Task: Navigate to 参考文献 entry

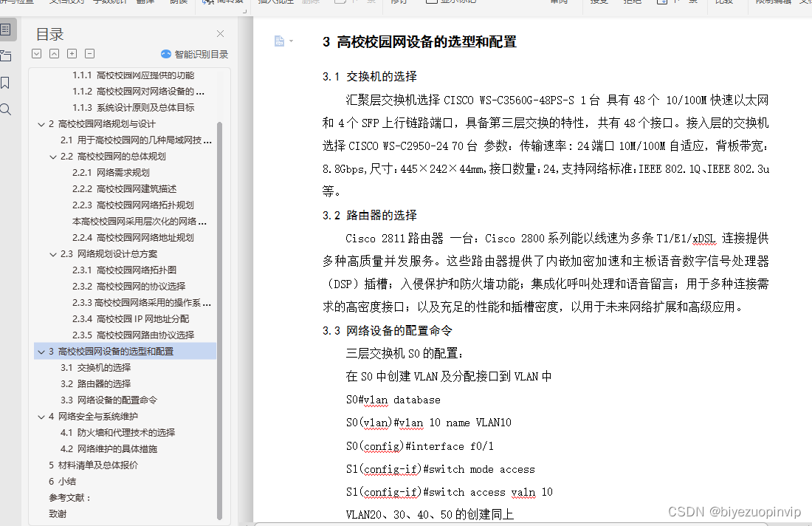Action: tap(70, 497)
